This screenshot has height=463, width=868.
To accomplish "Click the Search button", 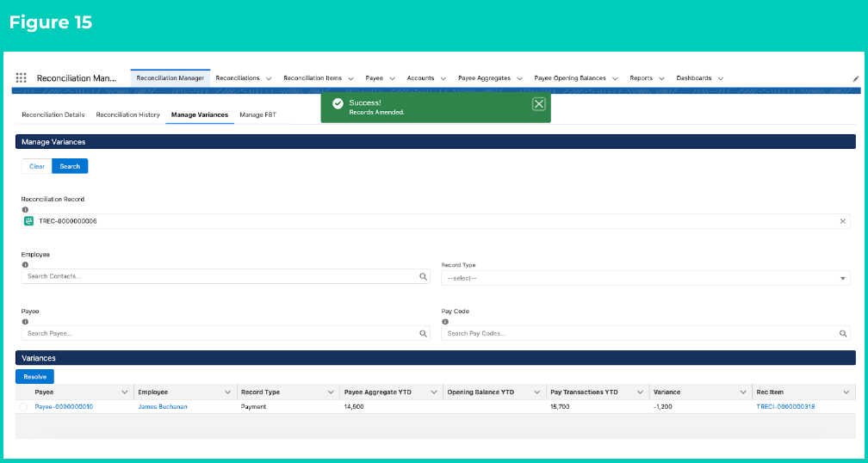I will click(x=70, y=166).
